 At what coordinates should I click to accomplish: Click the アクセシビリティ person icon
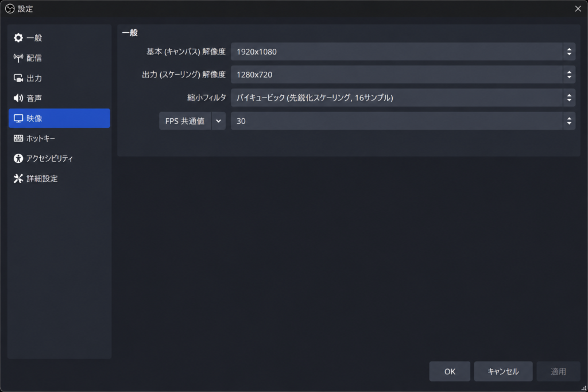(18, 158)
